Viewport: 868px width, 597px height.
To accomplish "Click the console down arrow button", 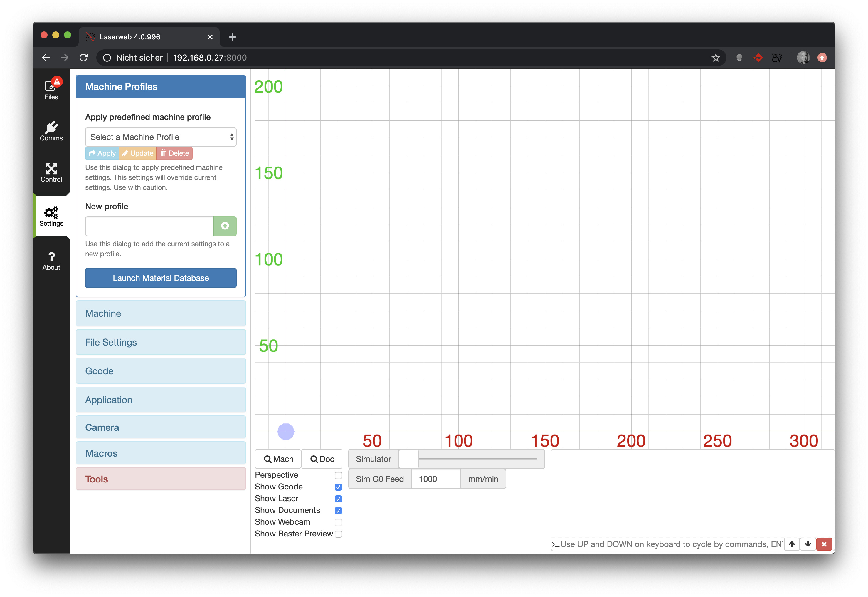I will tap(808, 544).
